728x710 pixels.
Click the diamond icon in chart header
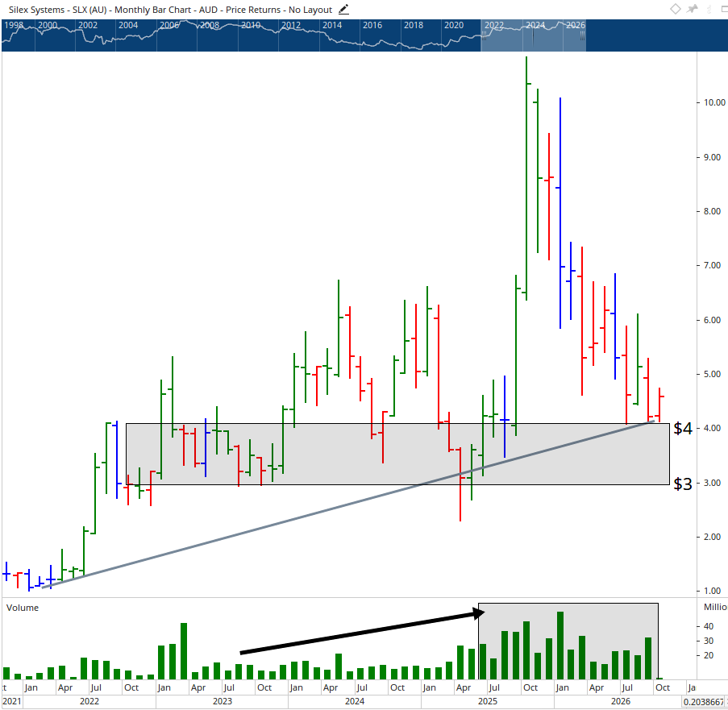pos(676,9)
